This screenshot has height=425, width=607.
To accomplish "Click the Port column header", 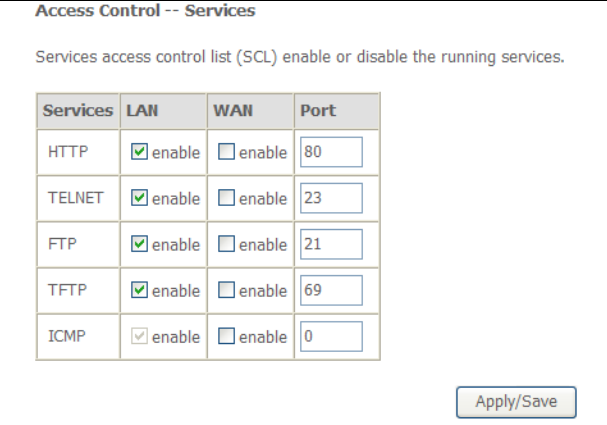I will coord(318,110).
